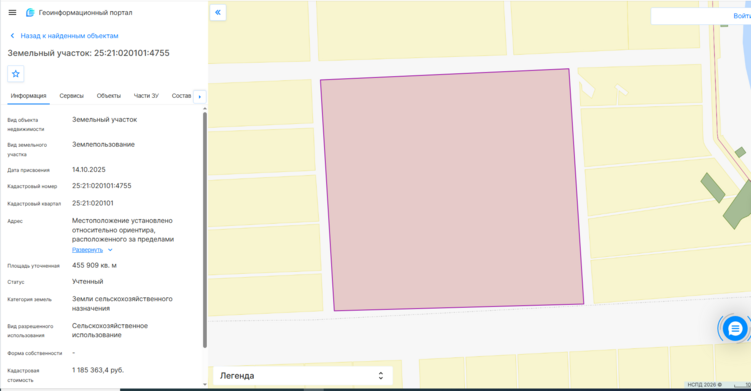Click the info panel vertical scrollbar
751x391 pixels.
[x=205, y=230]
